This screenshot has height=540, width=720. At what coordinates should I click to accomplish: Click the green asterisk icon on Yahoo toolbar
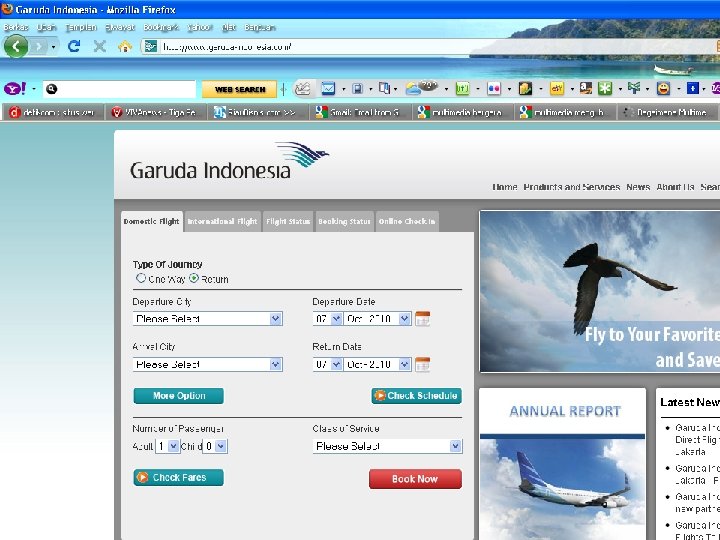605,89
